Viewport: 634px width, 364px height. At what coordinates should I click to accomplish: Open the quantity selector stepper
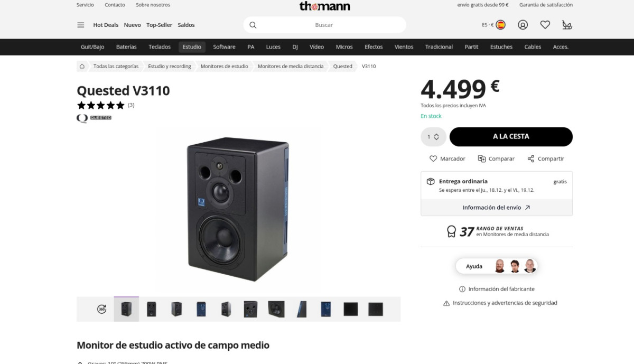pos(433,137)
